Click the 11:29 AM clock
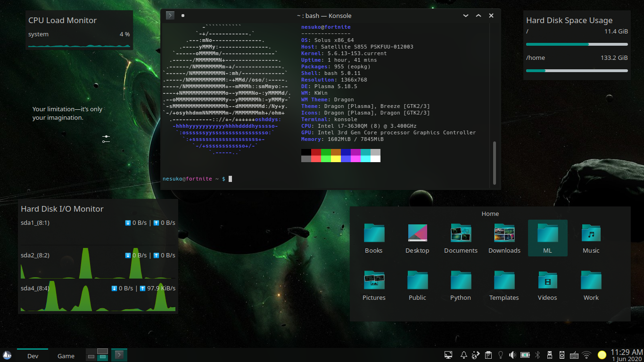The width and height of the screenshot is (644, 362). (627, 352)
